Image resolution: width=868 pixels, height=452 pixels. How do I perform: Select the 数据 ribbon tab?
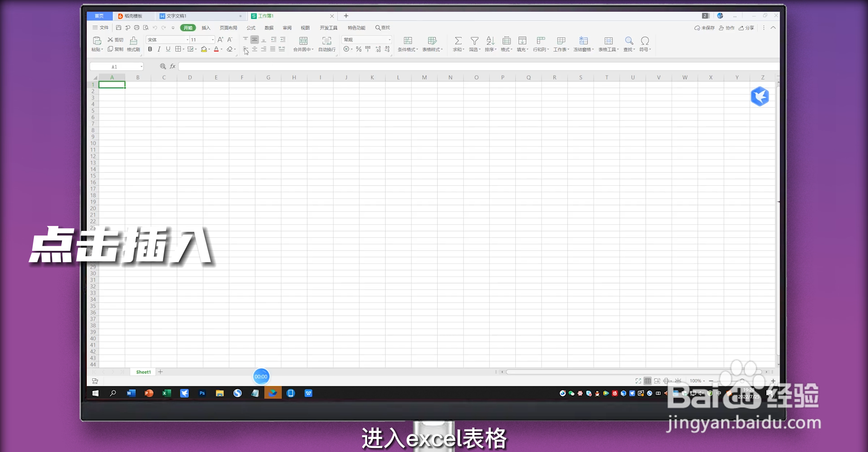coord(269,28)
